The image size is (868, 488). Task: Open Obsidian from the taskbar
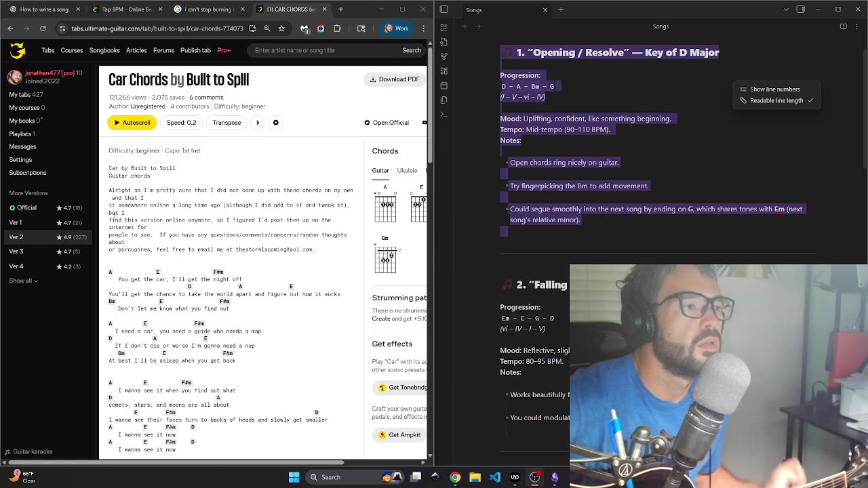[x=555, y=477]
